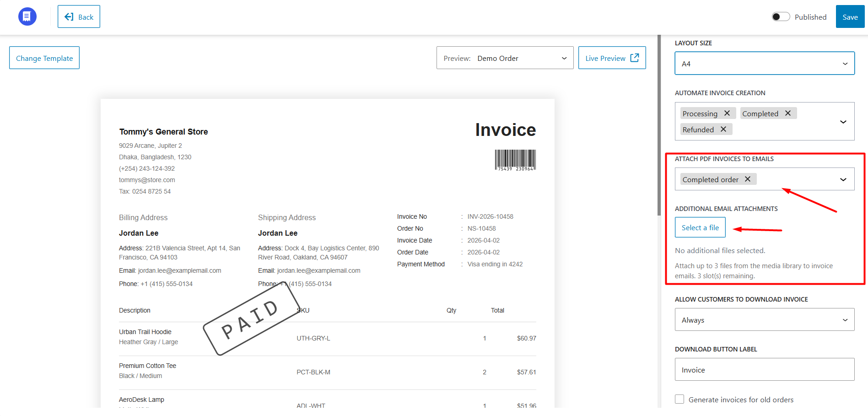Toggle the Published switch

[781, 17]
